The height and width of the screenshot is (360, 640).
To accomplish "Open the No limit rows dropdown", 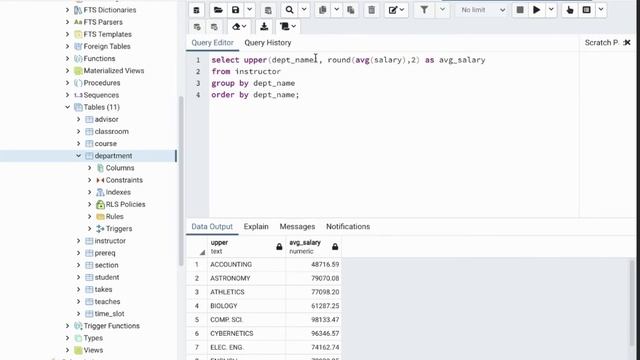I will click(x=482, y=10).
